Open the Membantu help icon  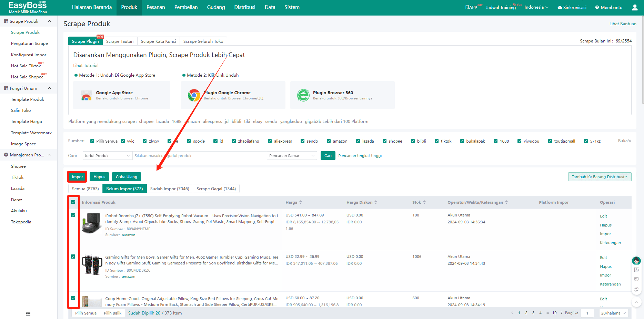pos(597,7)
